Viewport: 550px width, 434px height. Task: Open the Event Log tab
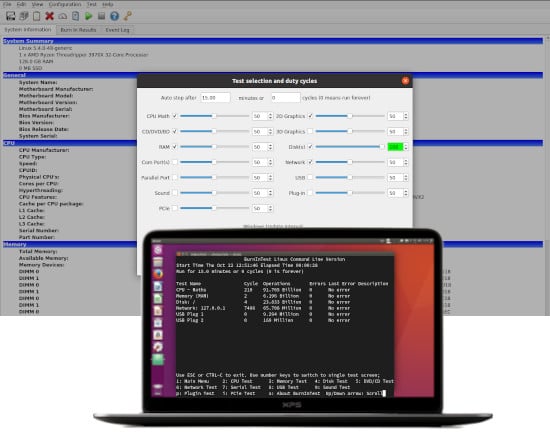tap(118, 30)
